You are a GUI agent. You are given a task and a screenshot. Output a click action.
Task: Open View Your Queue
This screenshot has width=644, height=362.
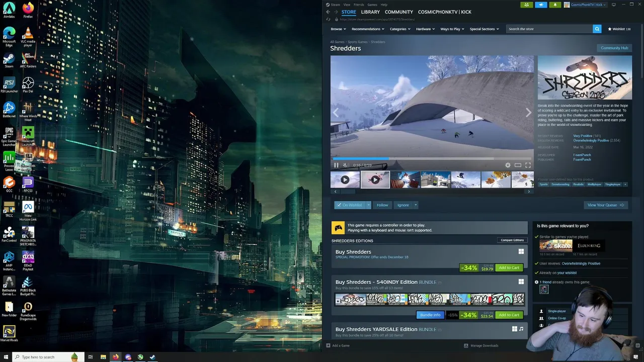tap(606, 205)
